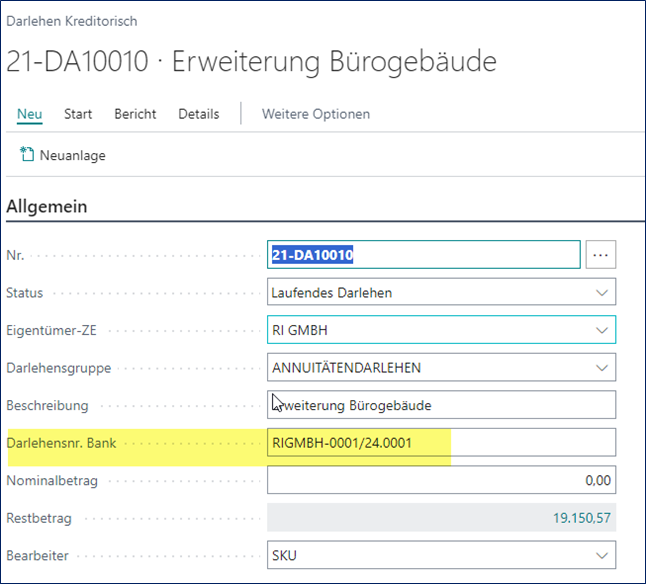This screenshot has width=646, height=584.
Task: Show Weitere Optionen in the action bar
Action: coord(315,114)
